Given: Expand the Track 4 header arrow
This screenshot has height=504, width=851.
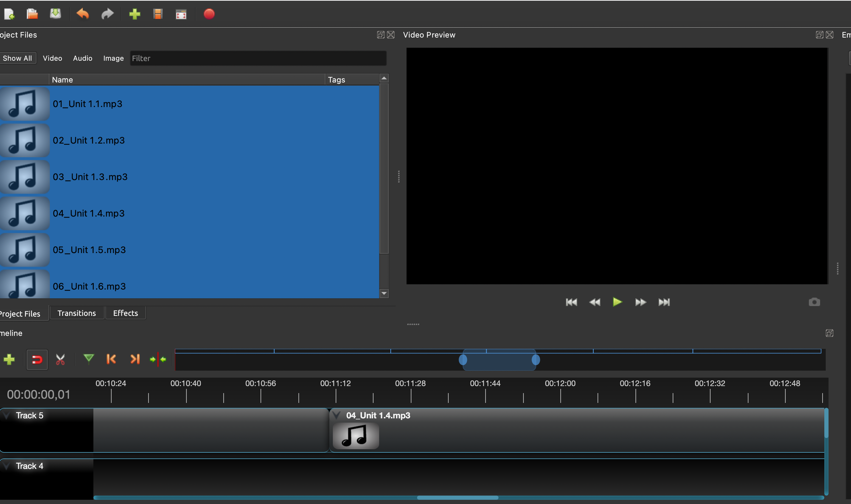Looking at the screenshot, I should coord(6,466).
